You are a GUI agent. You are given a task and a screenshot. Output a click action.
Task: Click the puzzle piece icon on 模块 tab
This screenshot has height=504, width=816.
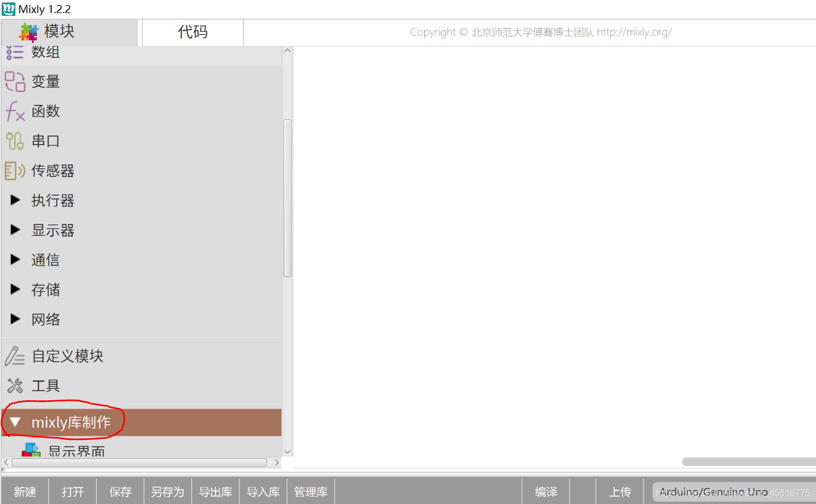28,32
